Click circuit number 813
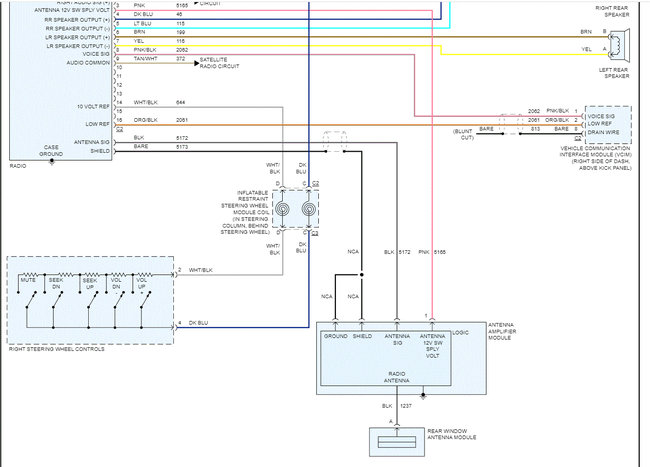The image size is (650, 467). coord(536,129)
